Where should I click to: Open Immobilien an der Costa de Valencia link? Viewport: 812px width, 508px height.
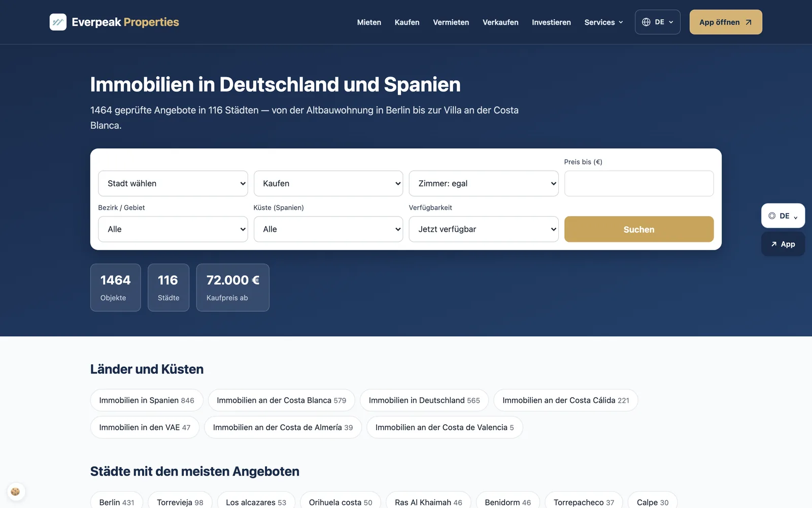[x=445, y=427]
